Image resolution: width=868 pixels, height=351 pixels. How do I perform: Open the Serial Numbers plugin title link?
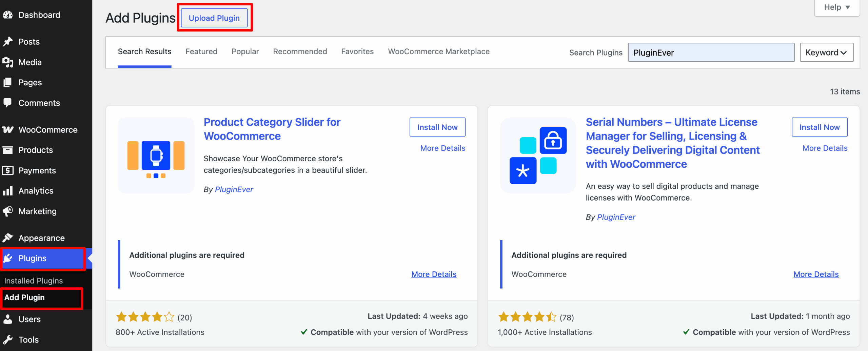click(673, 143)
